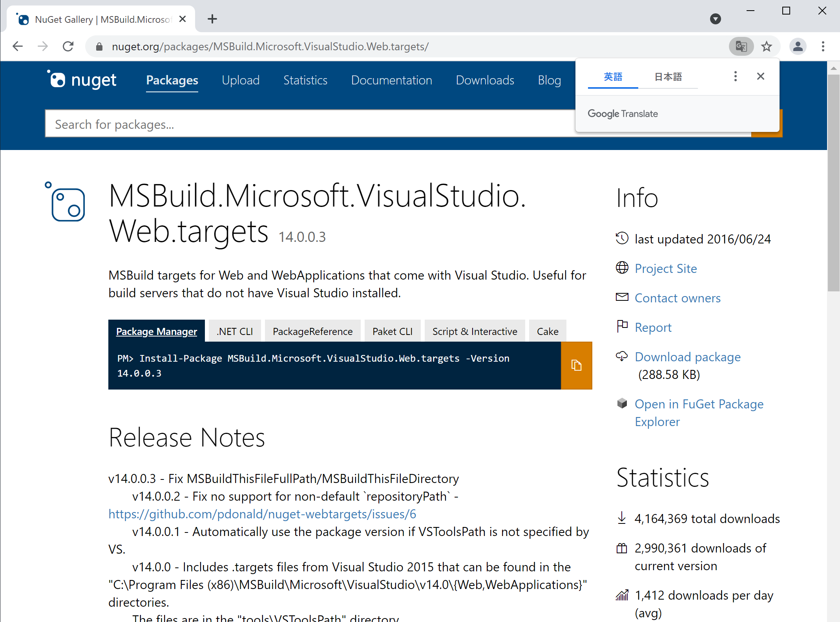Close the NuGet Gallery tab
Image resolution: width=840 pixels, height=622 pixels.
[182, 19]
